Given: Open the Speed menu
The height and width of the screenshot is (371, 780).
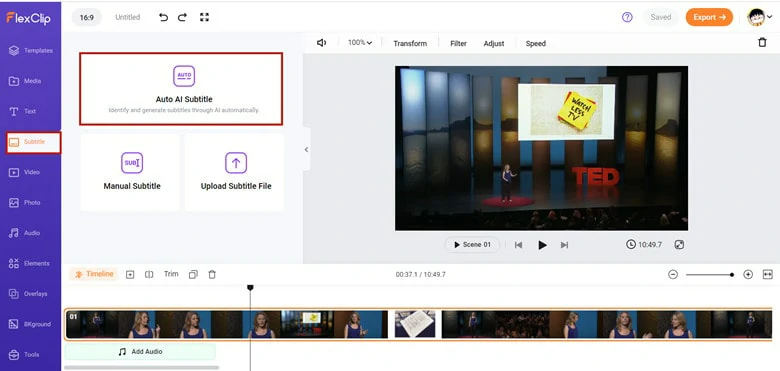Looking at the screenshot, I should tap(536, 44).
